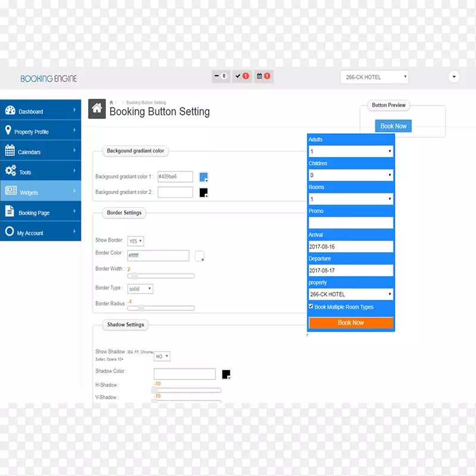Open the Widgets menu
The width and height of the screenshot is (476, 476).
(x=40, y=191)
